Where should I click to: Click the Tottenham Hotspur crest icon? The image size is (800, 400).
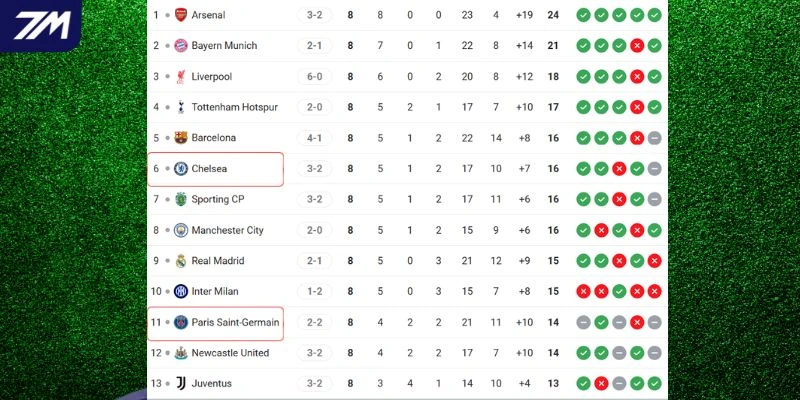point(181,107)
